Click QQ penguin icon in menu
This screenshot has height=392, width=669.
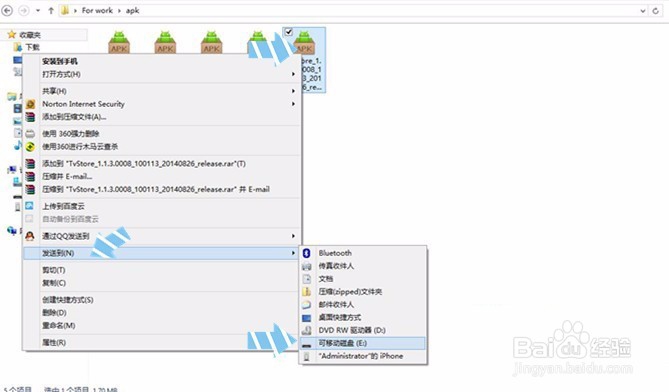(30, 236)
